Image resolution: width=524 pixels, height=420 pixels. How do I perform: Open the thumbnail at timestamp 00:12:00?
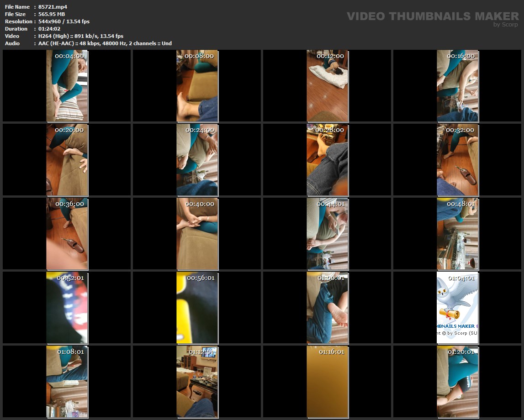click(327, 86)
